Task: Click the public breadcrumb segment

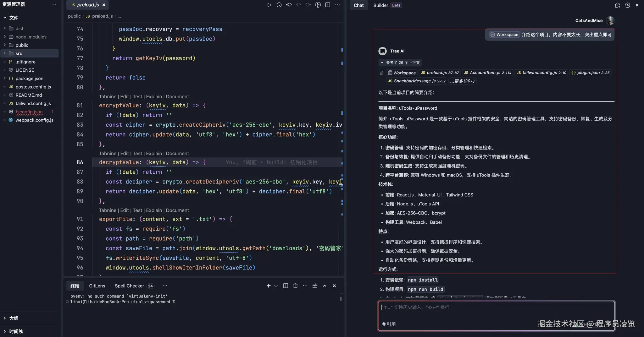Action: tap(74, 16)
